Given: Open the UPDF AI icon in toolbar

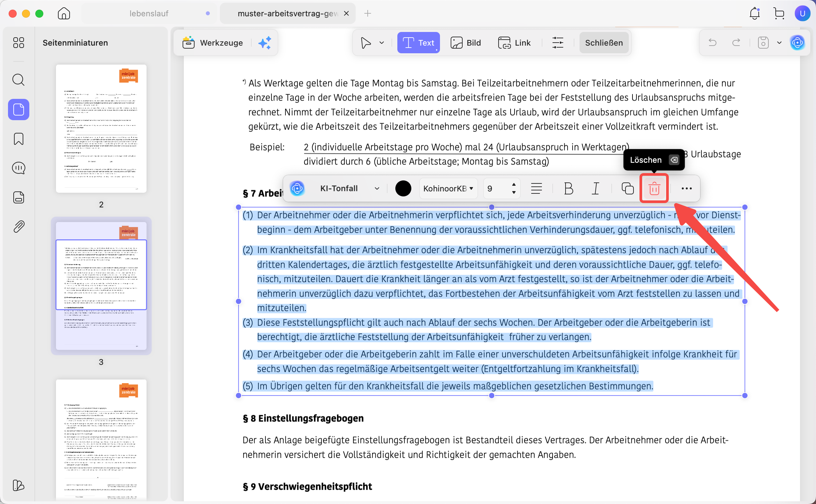Looking at the screenshot, I should [x=797, y=43].
